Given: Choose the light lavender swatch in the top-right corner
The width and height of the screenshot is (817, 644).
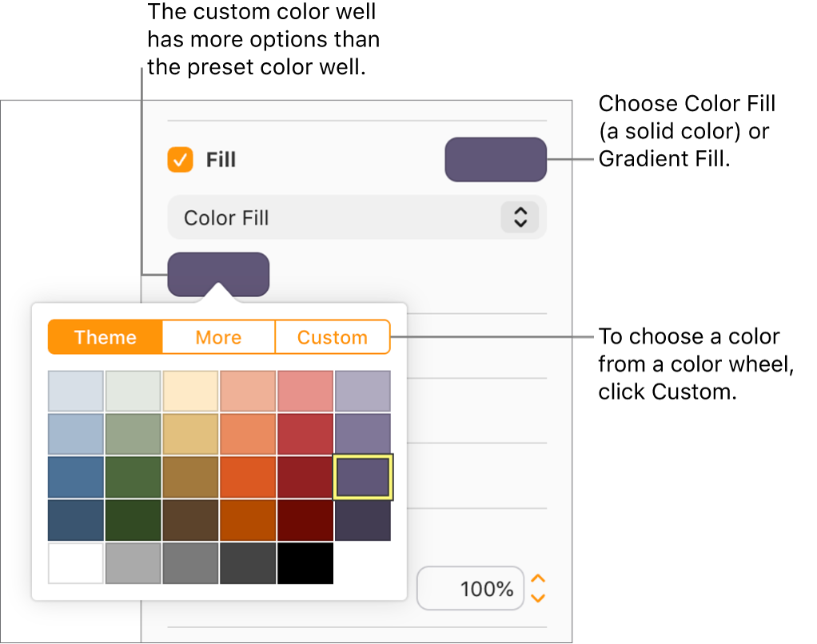Looking at the screenshot, I should coord(363,391).
